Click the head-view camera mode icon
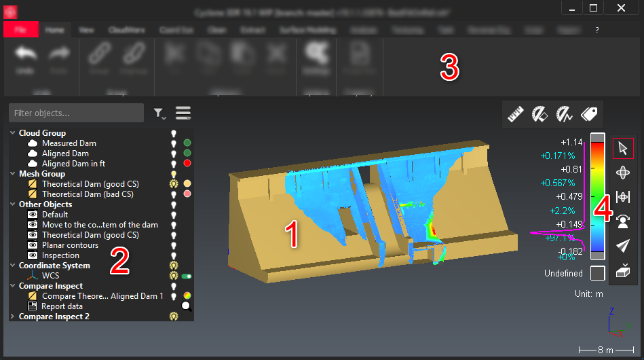Viewport: 644px width, 360px height. click(623, 221)
